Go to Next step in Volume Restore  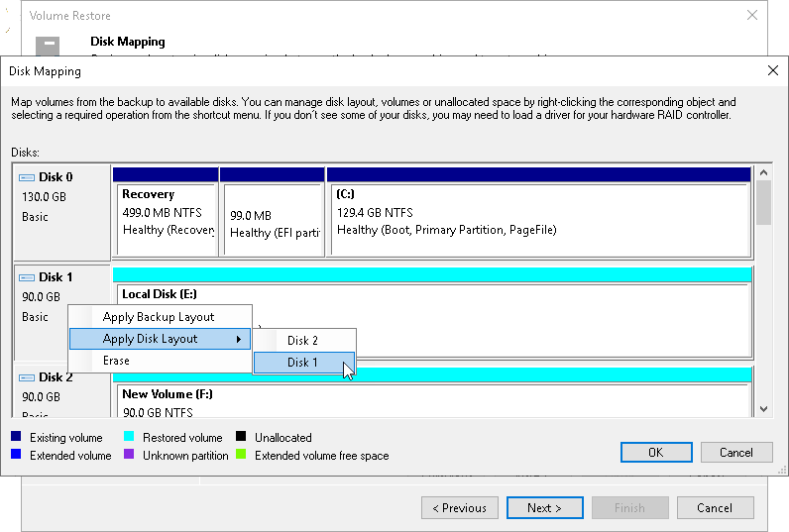(545, 508)
